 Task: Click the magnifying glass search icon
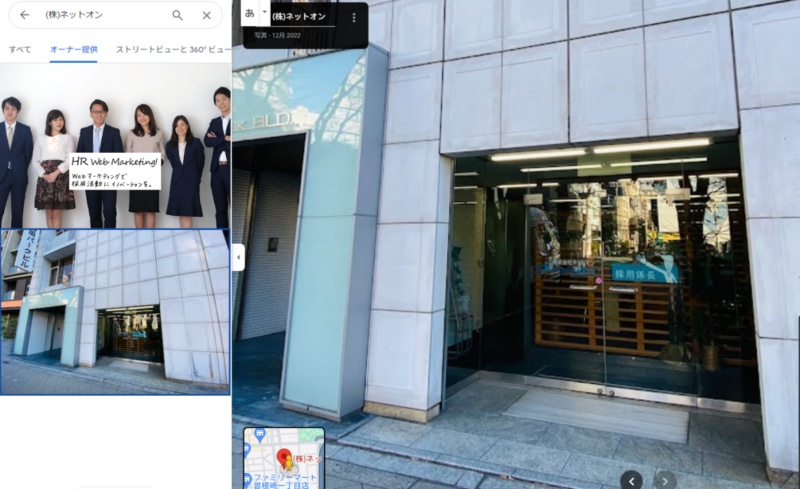point(177,15)
